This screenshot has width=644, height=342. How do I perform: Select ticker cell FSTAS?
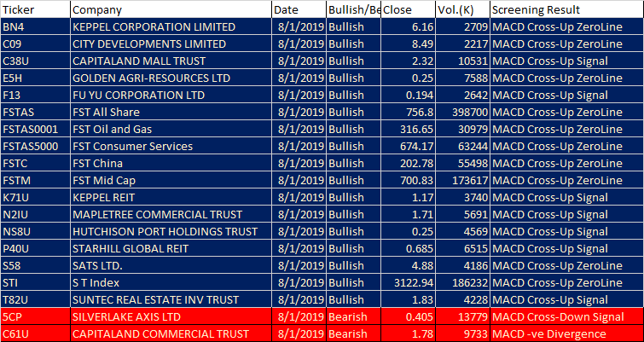(35, 112)
